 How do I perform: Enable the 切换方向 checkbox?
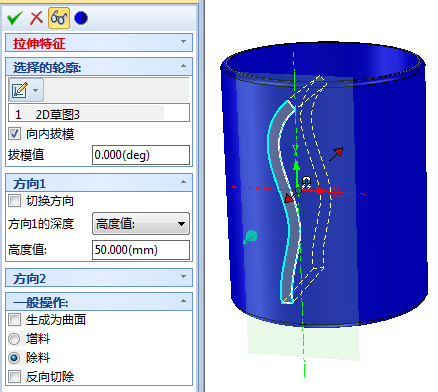[x=14, y=201]
